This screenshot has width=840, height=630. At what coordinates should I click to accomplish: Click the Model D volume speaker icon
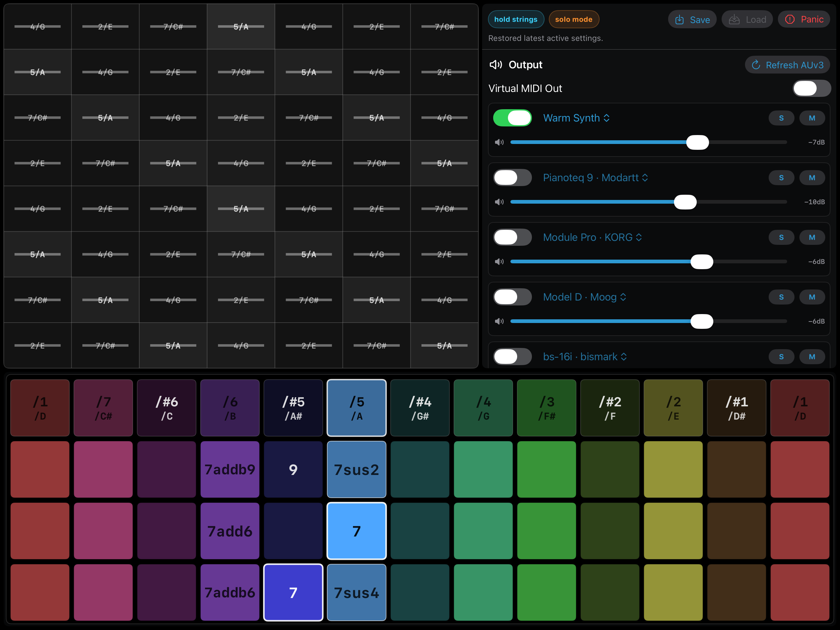pos(499,321)
